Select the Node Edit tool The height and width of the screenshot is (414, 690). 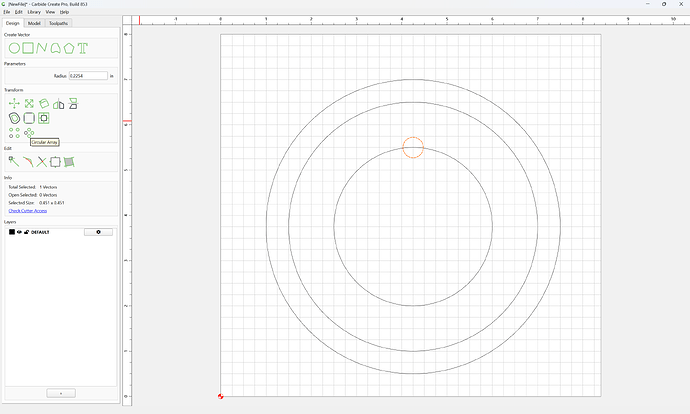[14, 162]
